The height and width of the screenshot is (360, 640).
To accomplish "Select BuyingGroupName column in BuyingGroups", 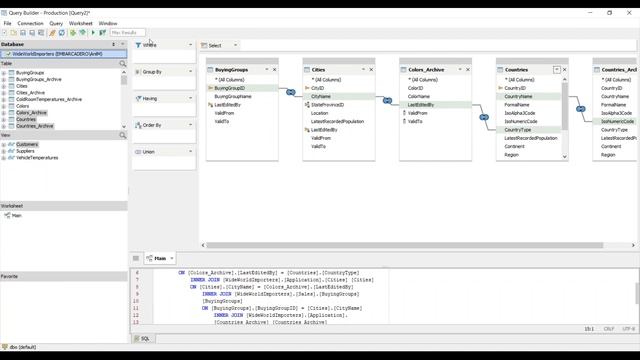I will [233, 97].
